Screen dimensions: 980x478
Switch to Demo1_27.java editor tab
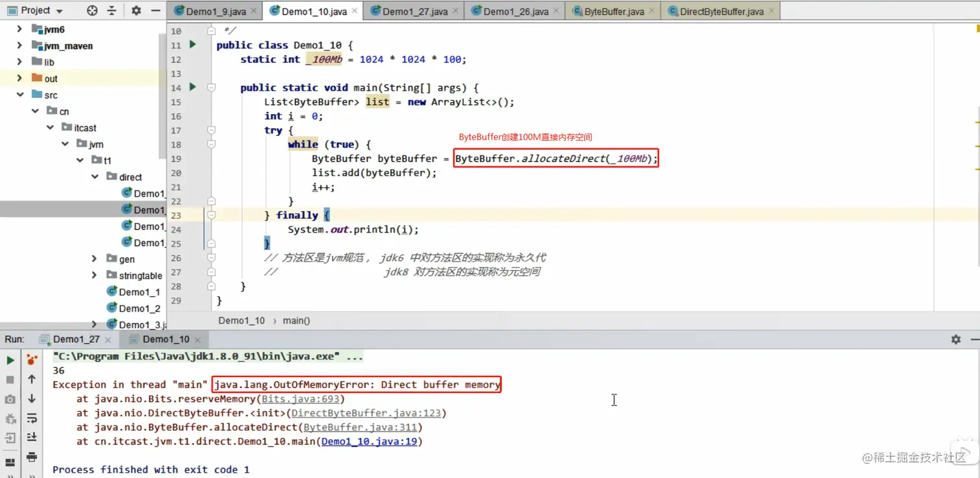pyautogui.click(x=414, y=11)
